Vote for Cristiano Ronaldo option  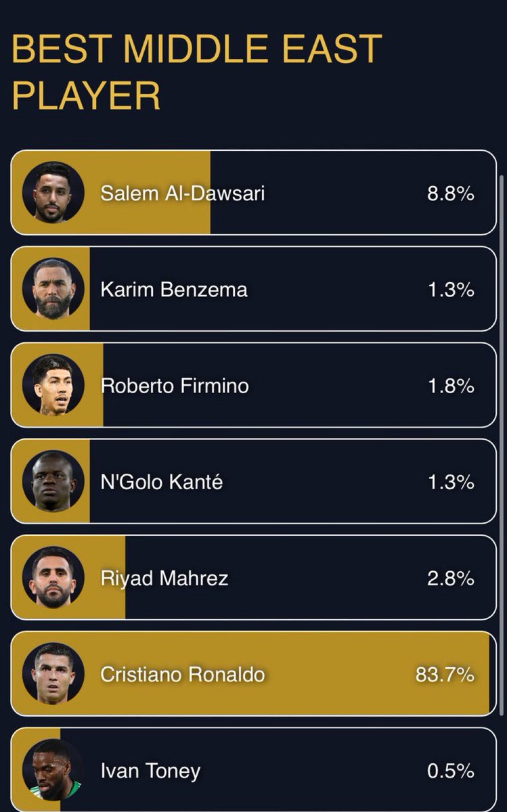pyautogui.click(x=254, y=673)
